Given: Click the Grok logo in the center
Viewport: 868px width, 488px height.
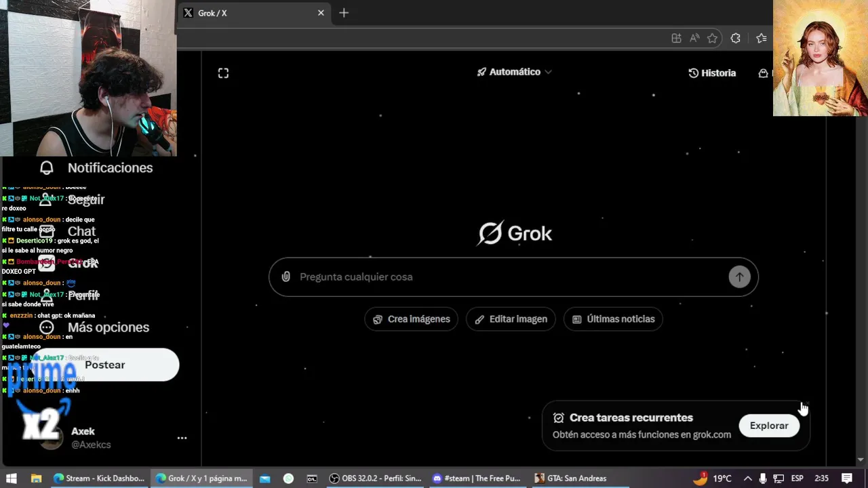Looking at the screenshot, I should click(x=515, y=233).
